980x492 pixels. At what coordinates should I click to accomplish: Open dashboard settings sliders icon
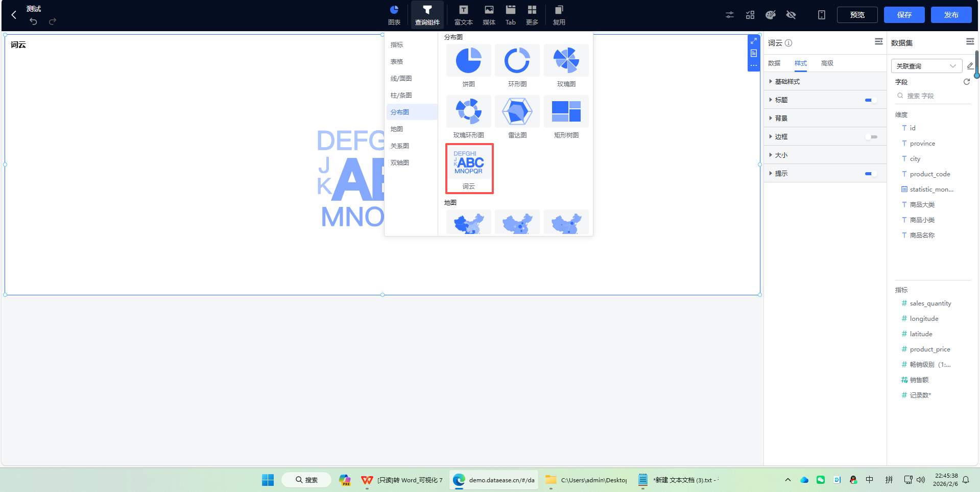[730, 15]
